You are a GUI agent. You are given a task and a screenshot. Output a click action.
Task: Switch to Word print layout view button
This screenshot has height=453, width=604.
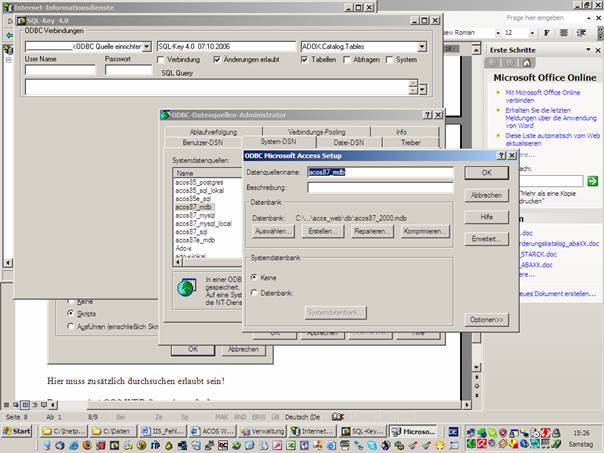[25, 405]
